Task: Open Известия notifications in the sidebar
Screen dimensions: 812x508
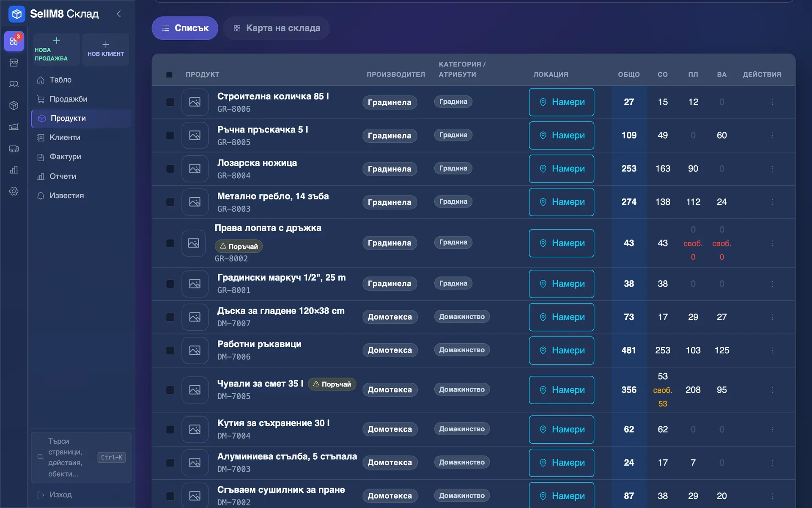Action: (81, 196)
